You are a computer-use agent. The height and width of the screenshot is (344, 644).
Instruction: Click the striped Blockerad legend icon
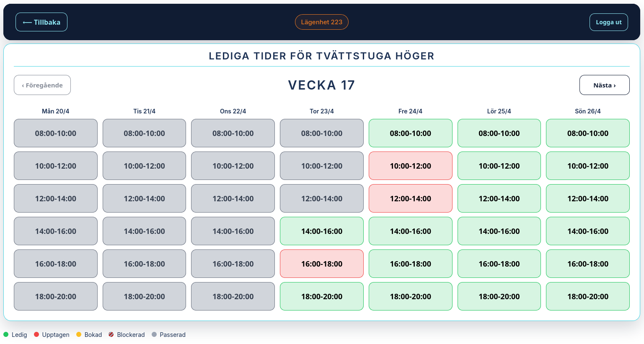coord(111,334)
